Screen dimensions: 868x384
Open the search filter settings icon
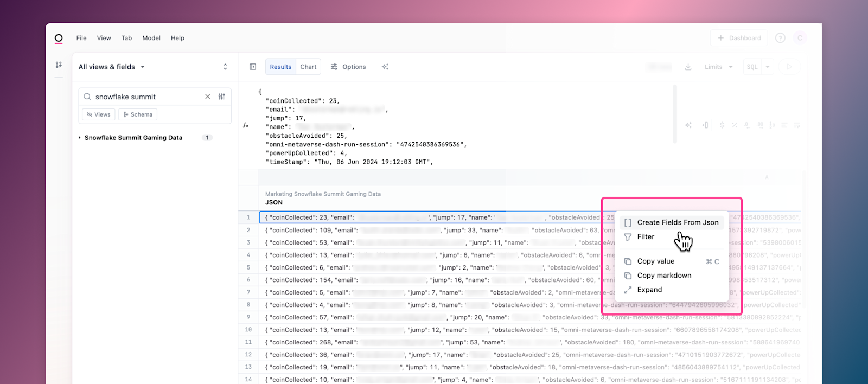coord(222,97)
